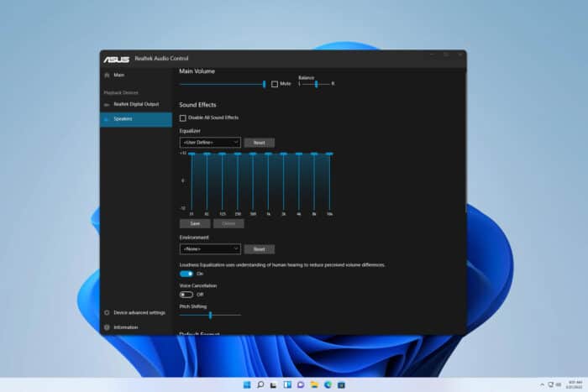Click the 250 Hz equalizer band slider
This screenshot has height=392, width=588.
pyautogui.click(x=238, y=182)
